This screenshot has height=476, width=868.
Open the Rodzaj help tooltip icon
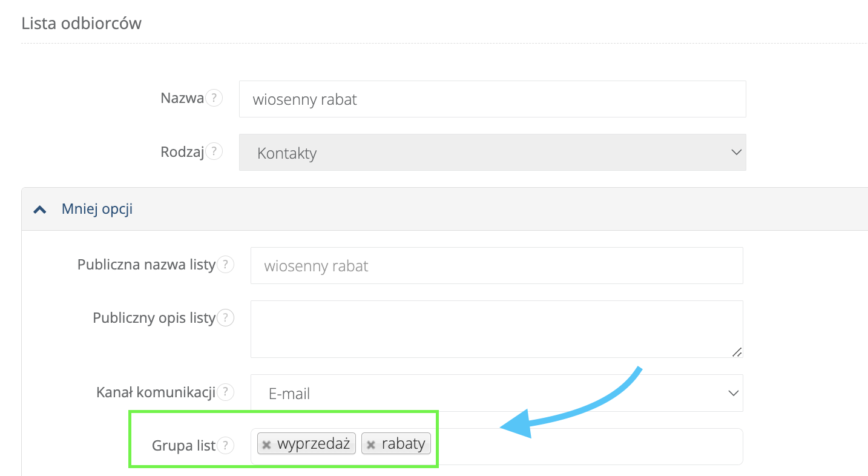point(214,151)
